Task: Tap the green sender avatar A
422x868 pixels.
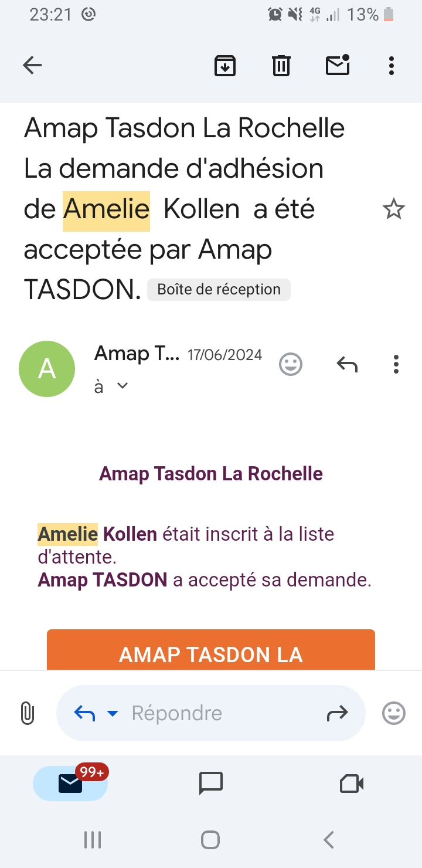Action: (47, 369)
